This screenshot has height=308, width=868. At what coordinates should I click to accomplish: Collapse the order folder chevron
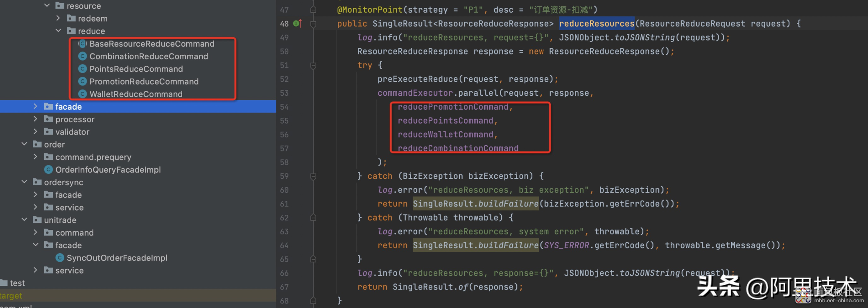[x=24, y=144]
